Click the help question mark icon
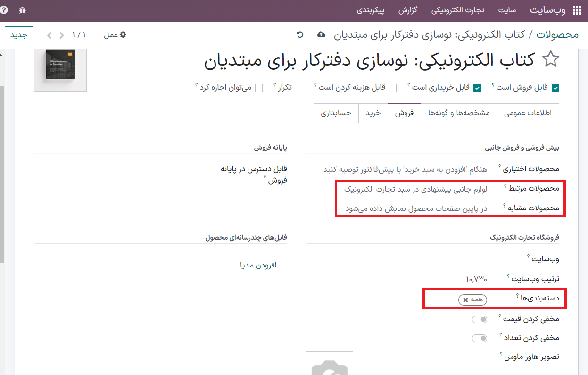Screen dimensions: 588x375 (4, 10)
